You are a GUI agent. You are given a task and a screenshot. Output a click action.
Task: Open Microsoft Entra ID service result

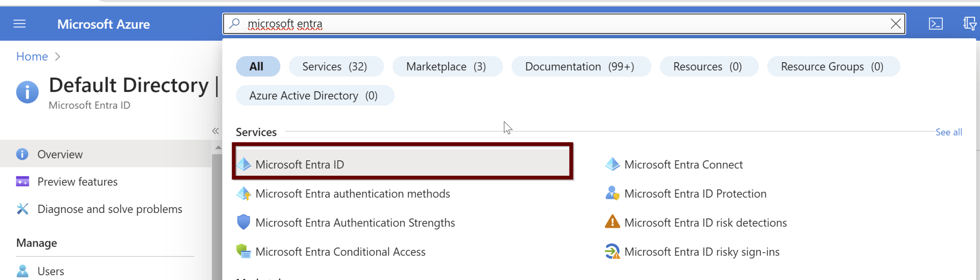pyautogui.click(x=402, y=161)
